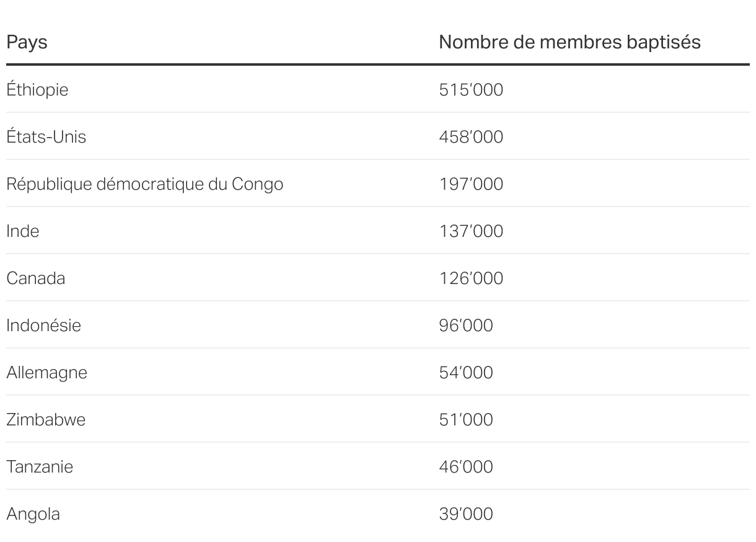Viewport: 756px width, 542px height.
Task: Select the Tanzanie row label
Action: pos(40,467)
